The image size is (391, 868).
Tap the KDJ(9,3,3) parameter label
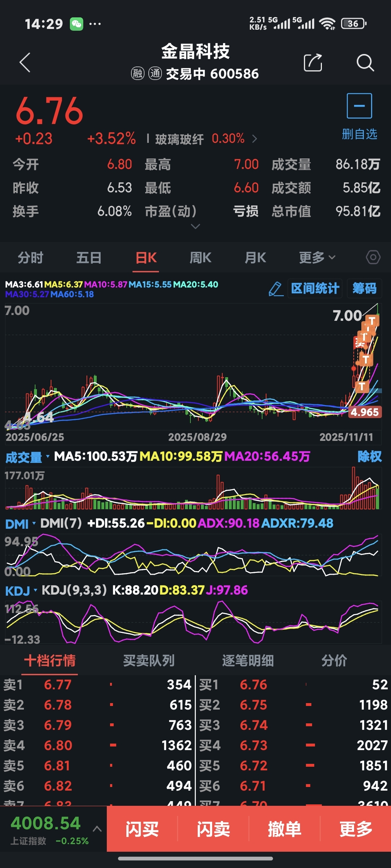point(74,590)
